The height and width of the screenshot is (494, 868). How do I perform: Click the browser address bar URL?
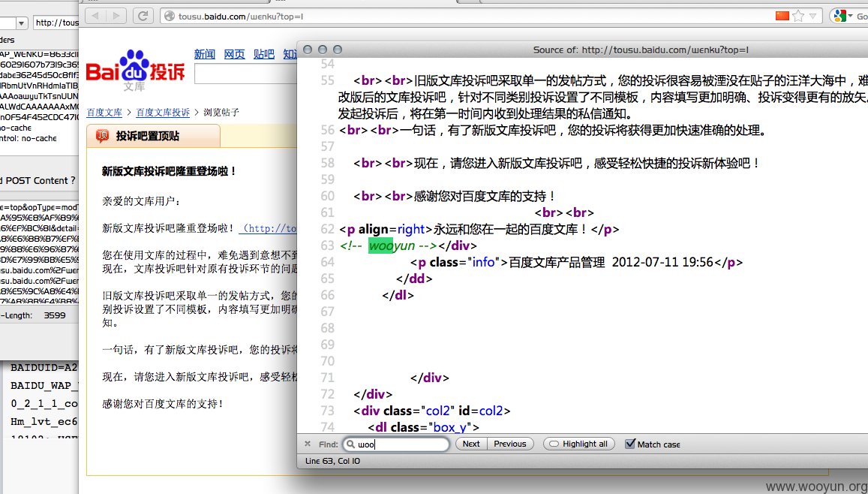pos(240,17)
